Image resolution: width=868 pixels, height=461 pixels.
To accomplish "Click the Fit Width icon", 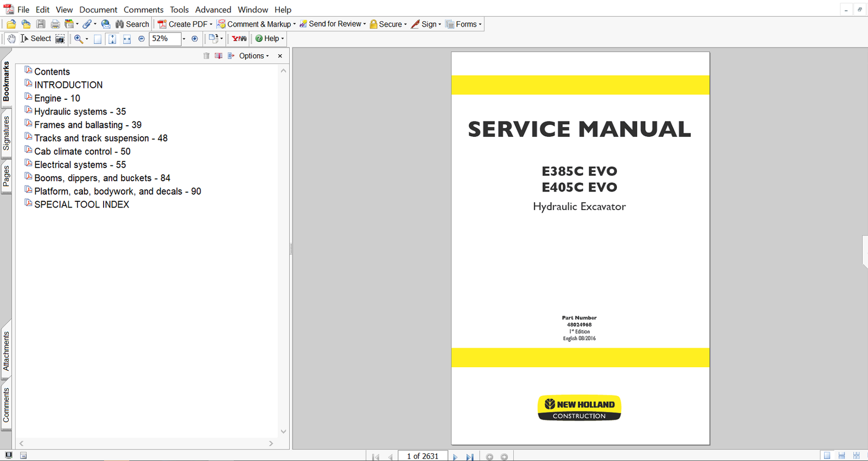I will point(126,39).
